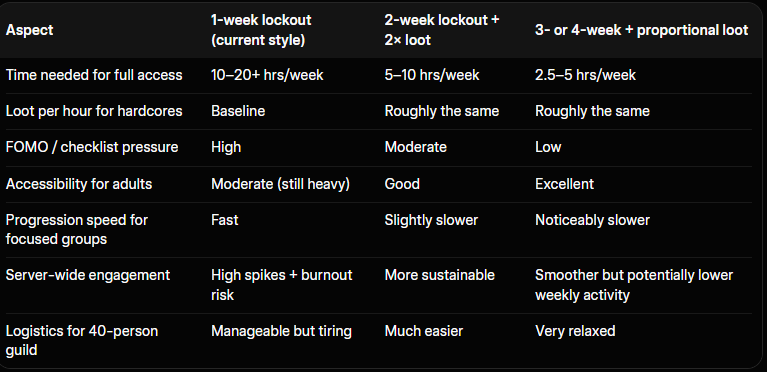Click the 5–10 hrs/week cell
The height and width of the screenshot is (372, 767).
tap(432, 75)
